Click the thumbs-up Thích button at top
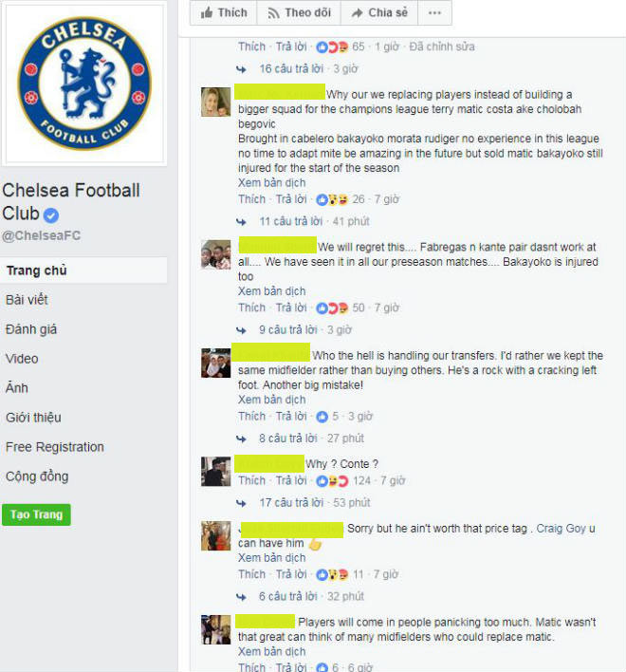 click(x=224, y=13)
